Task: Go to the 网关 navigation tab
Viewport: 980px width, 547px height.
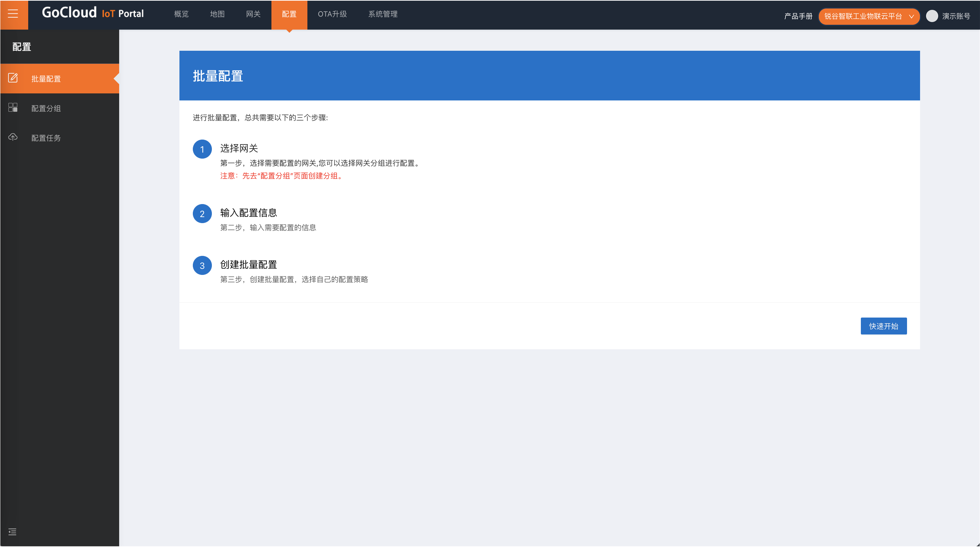Action: [x=253, y=14]
